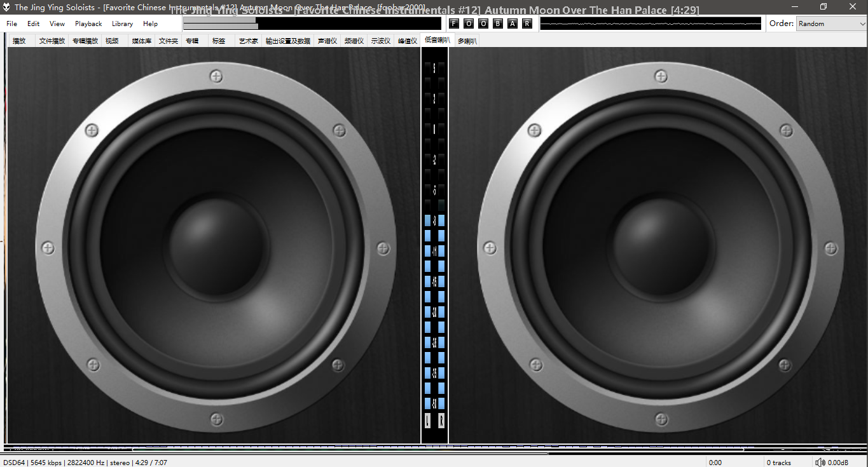Select the 频谱仪 tab

tap(354, 41)
